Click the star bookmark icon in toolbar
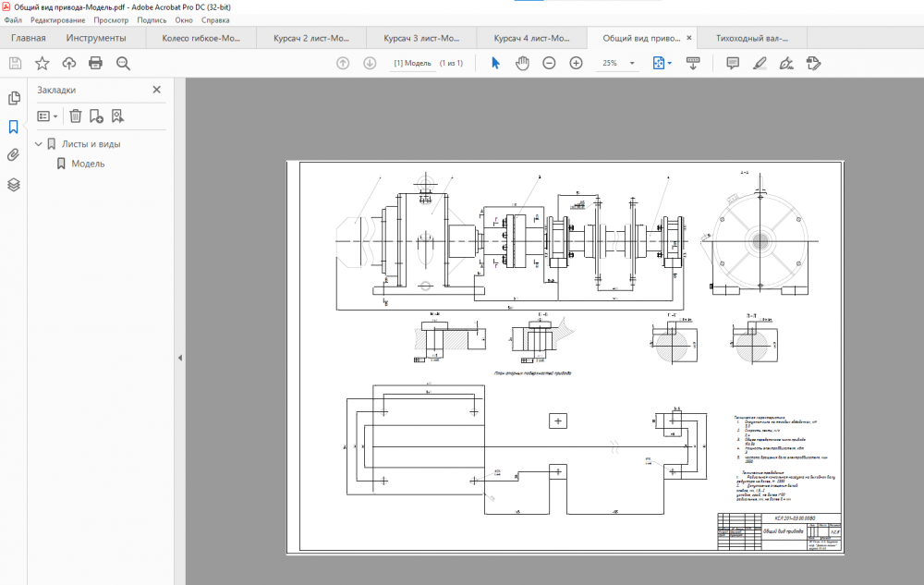This screenshot has width=924, height=585. pos(42,63)
